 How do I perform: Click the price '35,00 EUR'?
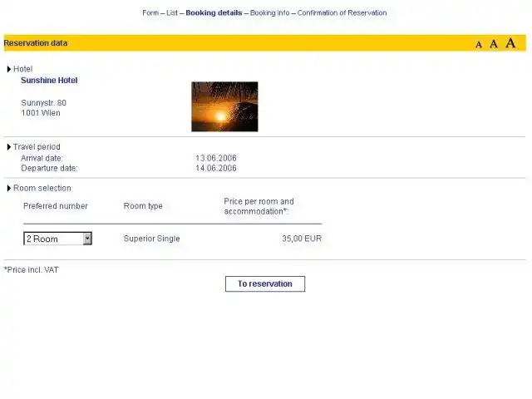pyautogui.click(x=302, y=239)
